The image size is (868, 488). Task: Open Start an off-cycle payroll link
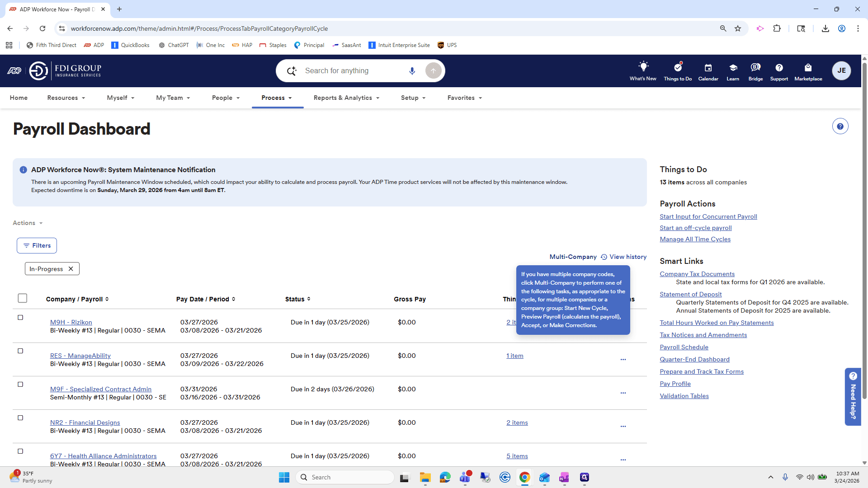[x=695, y=228]
